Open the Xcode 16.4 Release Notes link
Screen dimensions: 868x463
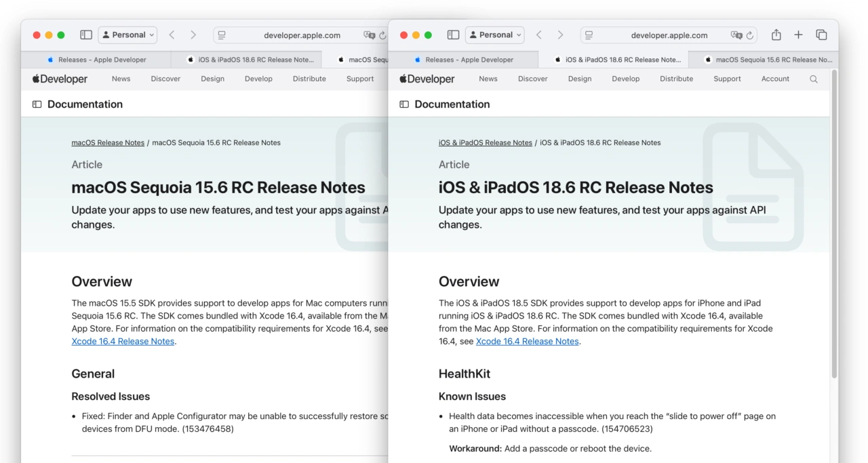(x=528, y=341)
